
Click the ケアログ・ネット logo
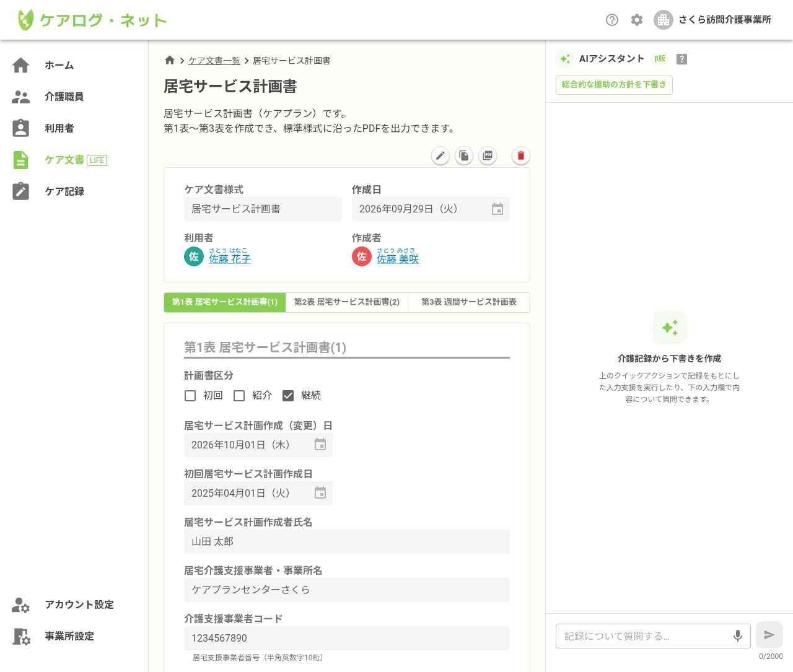tap(92, 20)
